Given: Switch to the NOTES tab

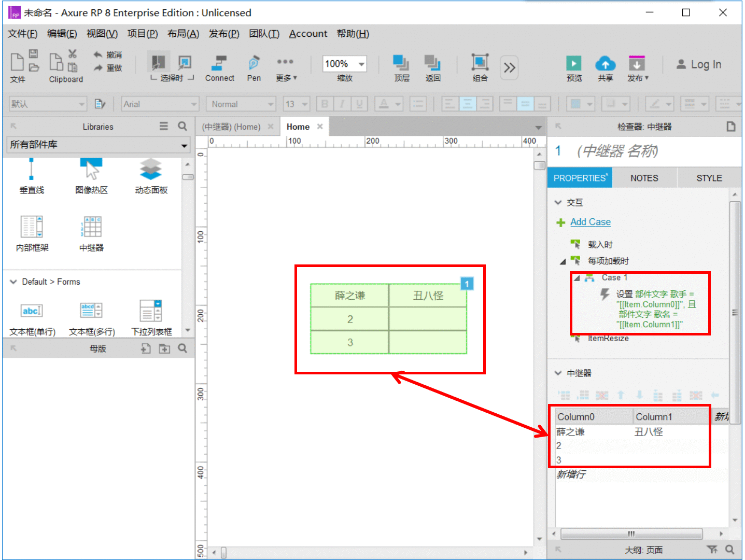Looking at the screenshot, I should (644, 178).
